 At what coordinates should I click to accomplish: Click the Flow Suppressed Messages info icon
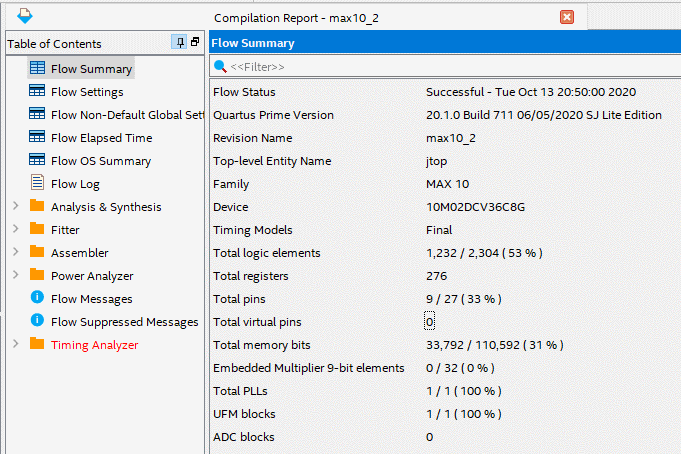pos(37,321)
